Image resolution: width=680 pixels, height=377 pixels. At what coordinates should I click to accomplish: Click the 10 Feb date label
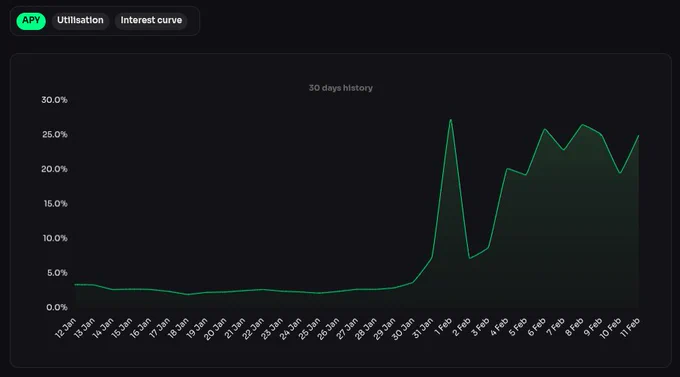(611, 328)
